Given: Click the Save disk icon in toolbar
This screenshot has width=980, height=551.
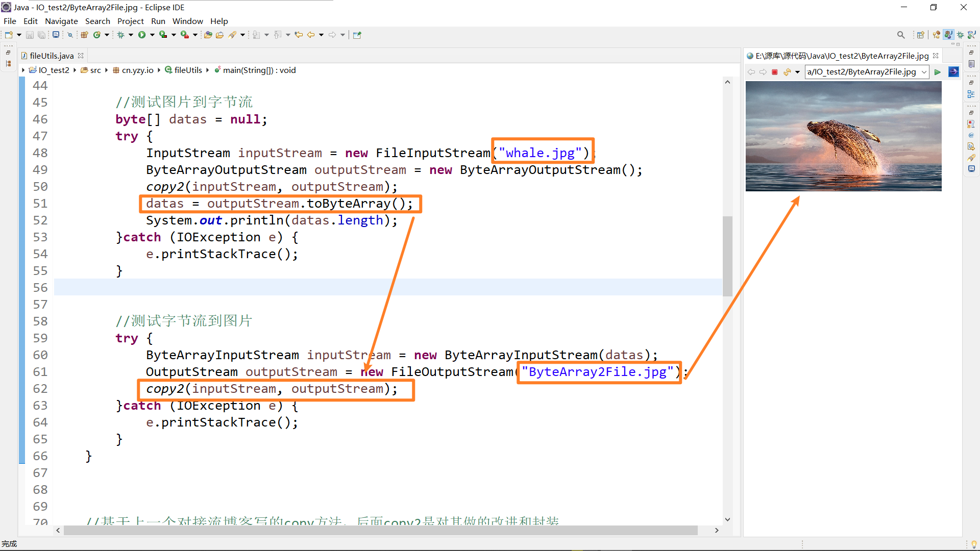Looking at the screenshot, I should pyautogui.click(x=30, y=35).
